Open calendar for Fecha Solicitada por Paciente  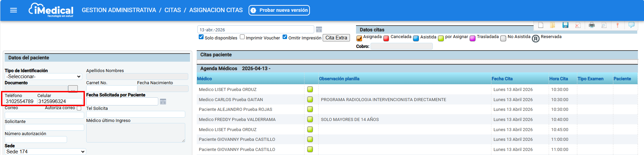coord(163,102)
